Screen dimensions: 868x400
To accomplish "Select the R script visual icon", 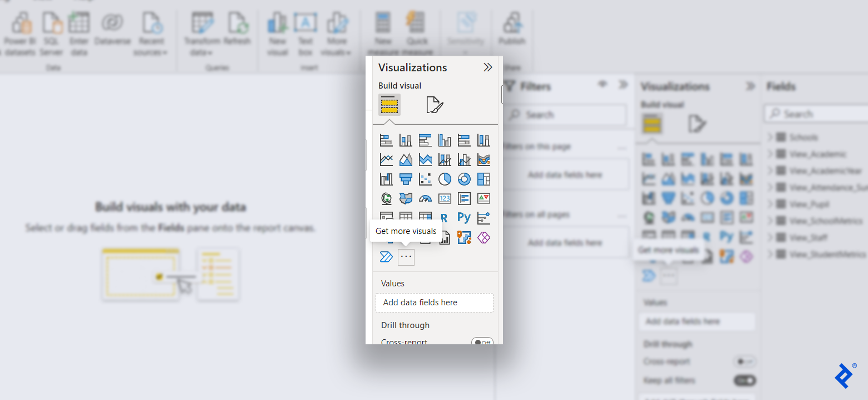I will 443,217.
